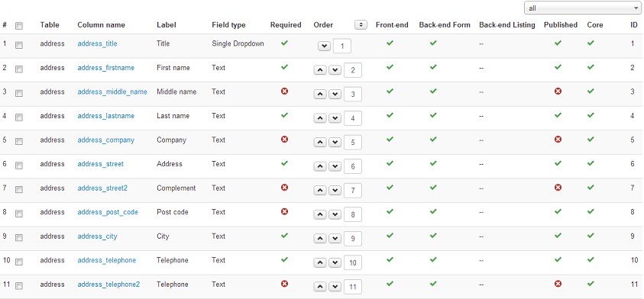Move address_title down in order

pos(324,46)
